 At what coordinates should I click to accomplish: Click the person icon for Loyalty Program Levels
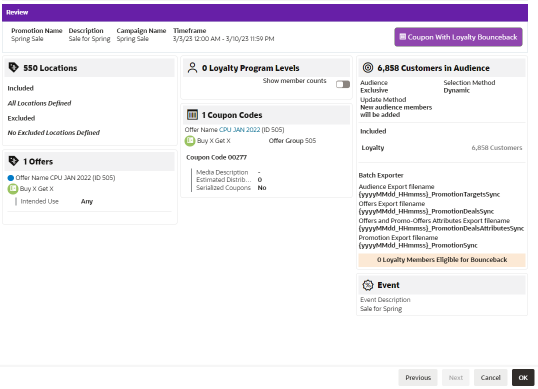pos(192,68)
